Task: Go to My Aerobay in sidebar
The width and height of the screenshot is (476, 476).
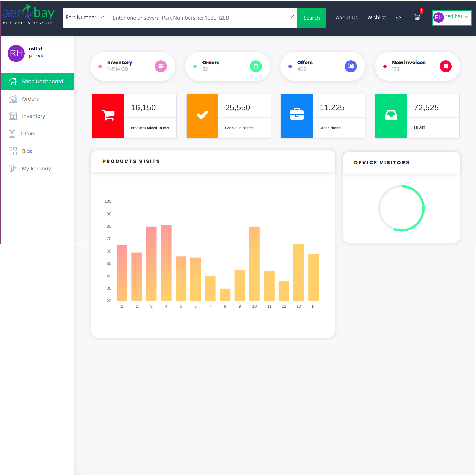Action: coord(36,169)
